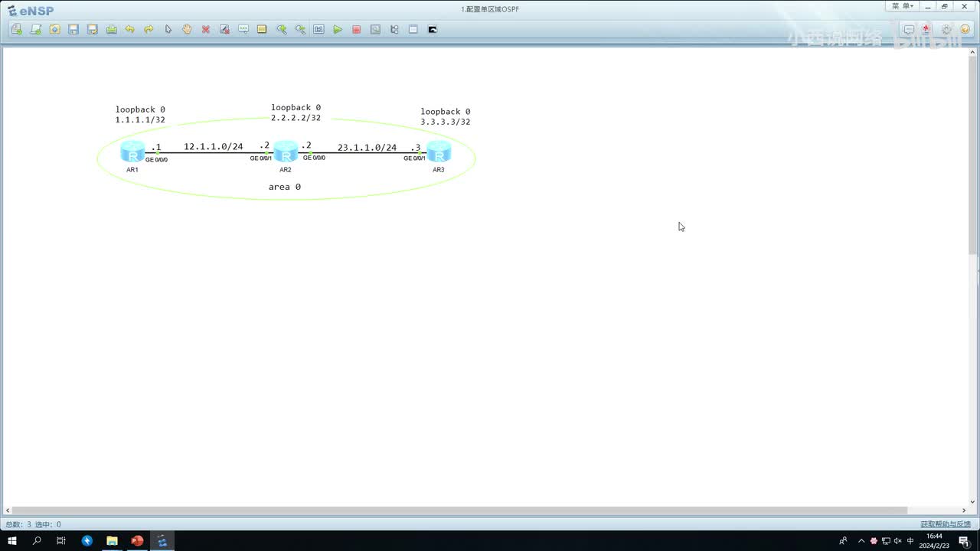
Task: Zoom out on the topology
Action: [300, 29]
